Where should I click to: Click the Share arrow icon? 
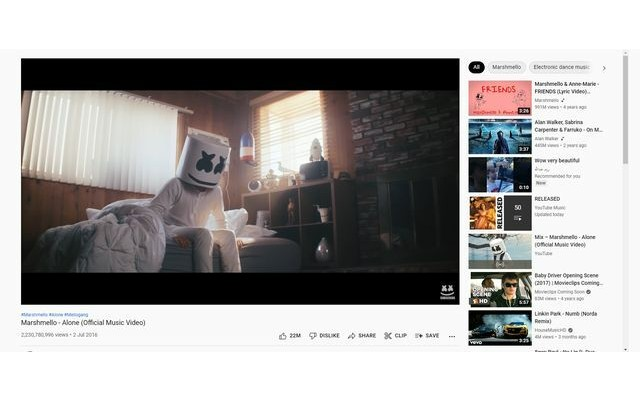click(352, 336)
